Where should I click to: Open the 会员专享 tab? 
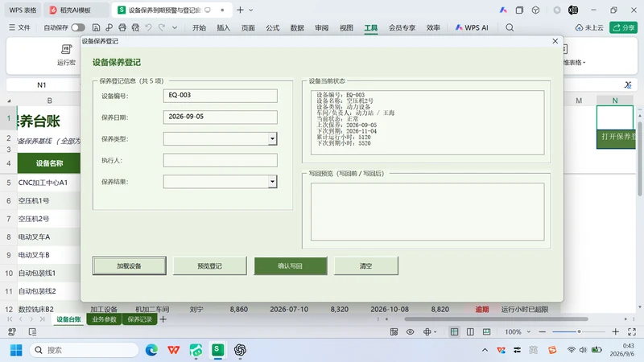(x=402, y=27)
